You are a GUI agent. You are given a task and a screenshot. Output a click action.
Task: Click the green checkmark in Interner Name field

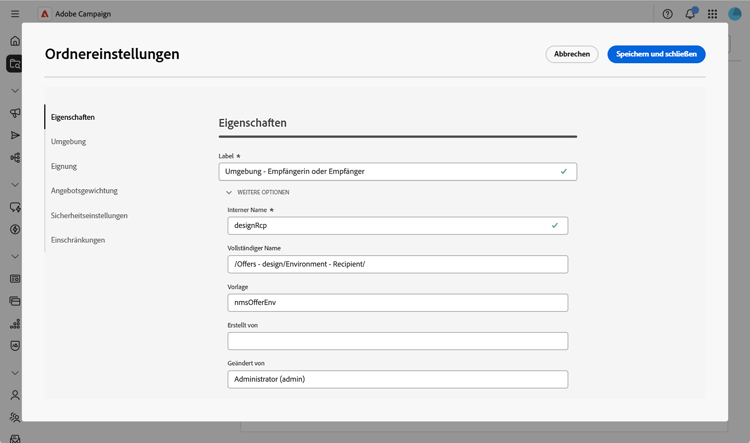[x=554, y=225]
